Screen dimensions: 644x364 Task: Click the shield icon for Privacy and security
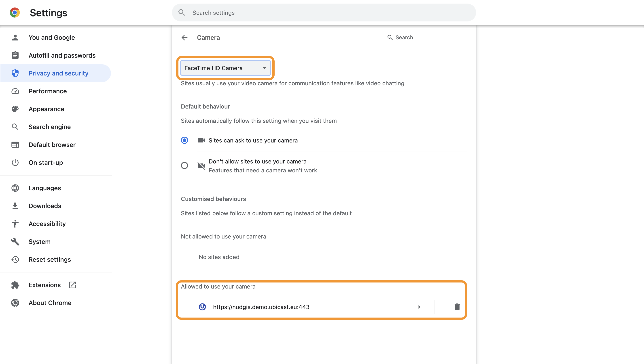[15, 73]
